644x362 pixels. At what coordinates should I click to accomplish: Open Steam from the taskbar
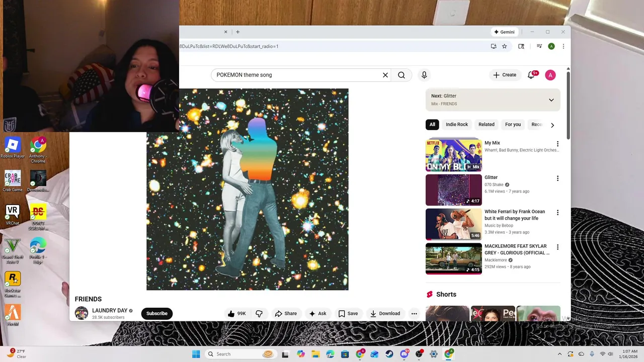click(389, 354)
